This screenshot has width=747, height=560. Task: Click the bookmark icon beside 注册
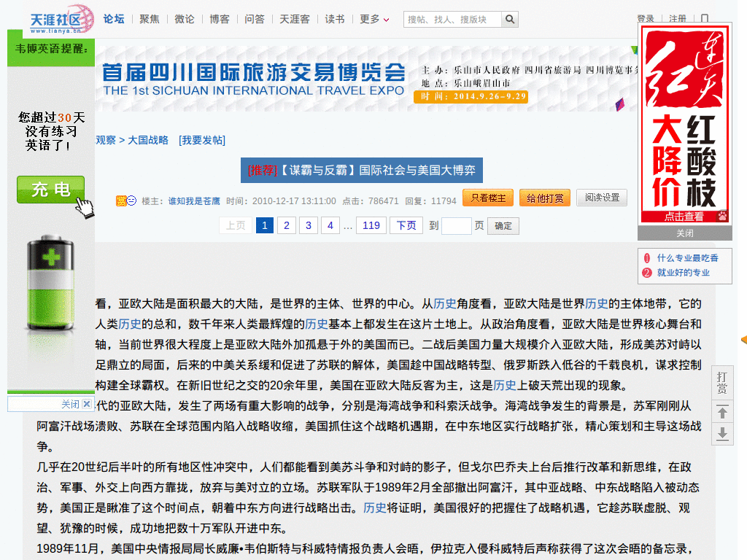coord(703,18)
